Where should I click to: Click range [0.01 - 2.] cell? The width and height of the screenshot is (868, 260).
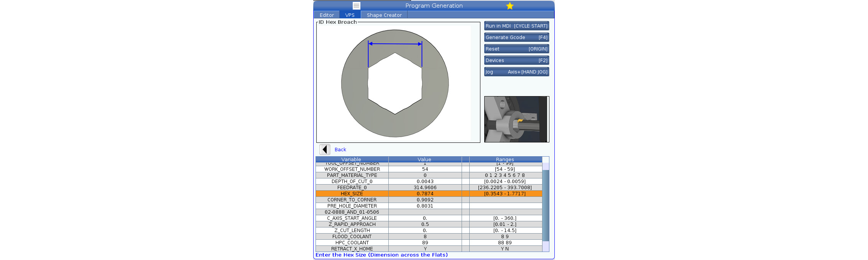point(505,224)
